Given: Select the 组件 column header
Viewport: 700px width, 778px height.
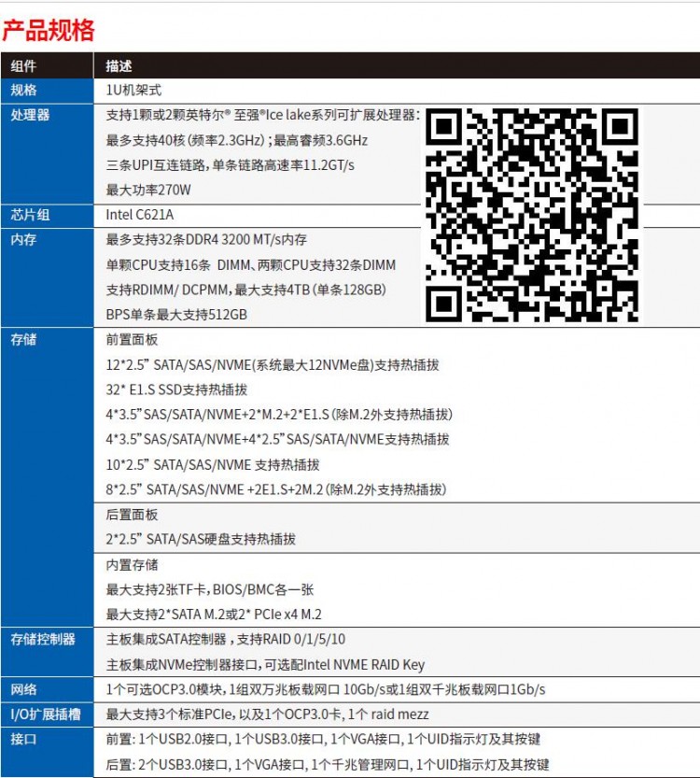Looking at the screenshot, I should click(23, 66).
